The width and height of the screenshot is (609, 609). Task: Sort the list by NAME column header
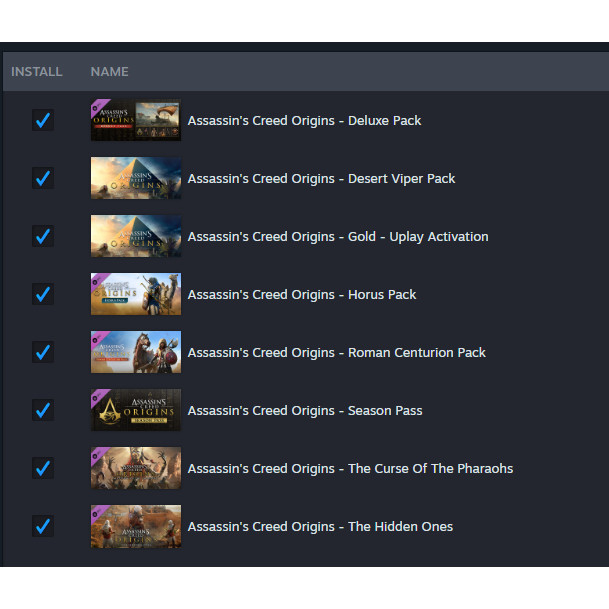coord(110,71)
